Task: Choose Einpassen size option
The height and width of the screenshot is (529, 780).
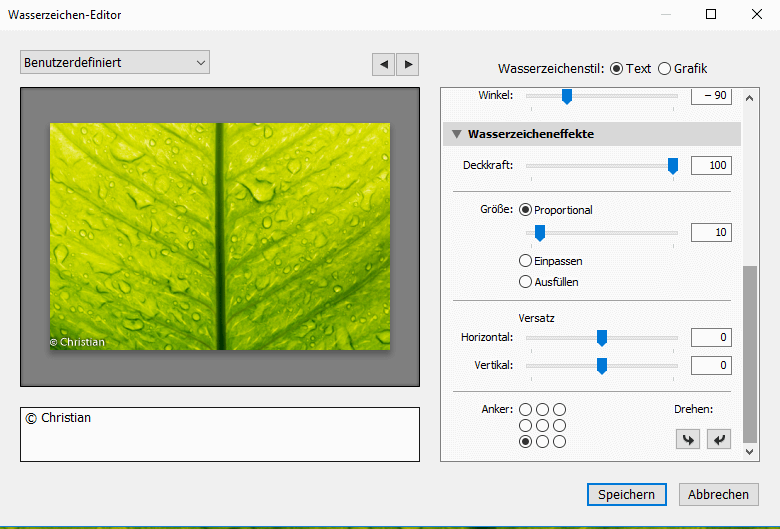Action: 525,261
